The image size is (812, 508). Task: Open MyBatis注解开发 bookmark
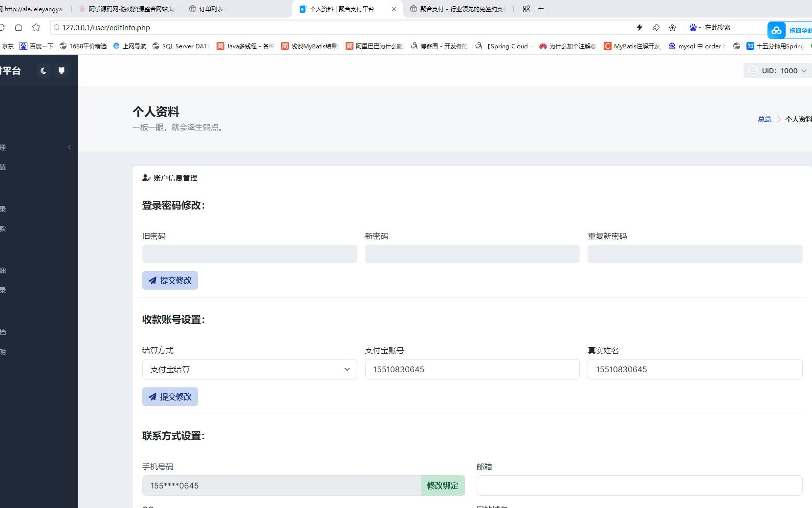pyautogui.click(x=632, y=46)
